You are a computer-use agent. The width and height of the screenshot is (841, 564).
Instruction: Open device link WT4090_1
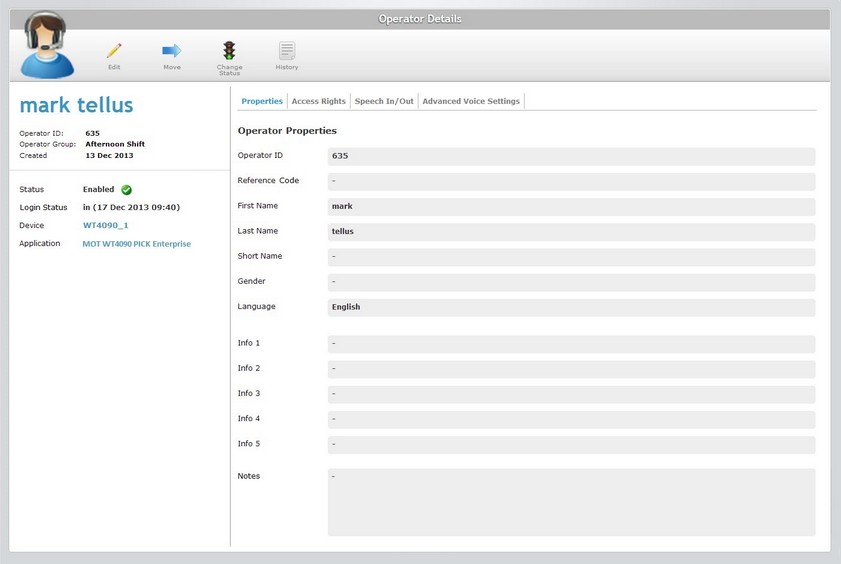pyautogui.click(x=106, y=225)
